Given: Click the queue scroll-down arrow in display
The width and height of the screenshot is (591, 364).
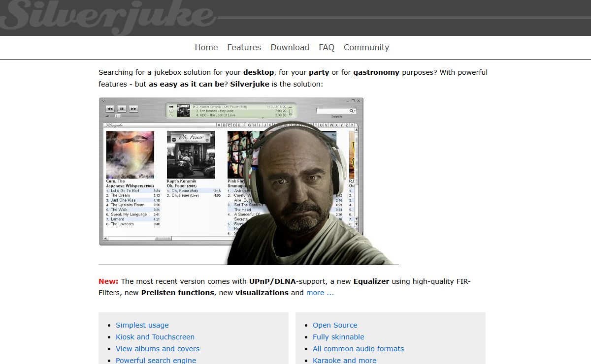Looking at the screenshot, I should tap(291, 116).
